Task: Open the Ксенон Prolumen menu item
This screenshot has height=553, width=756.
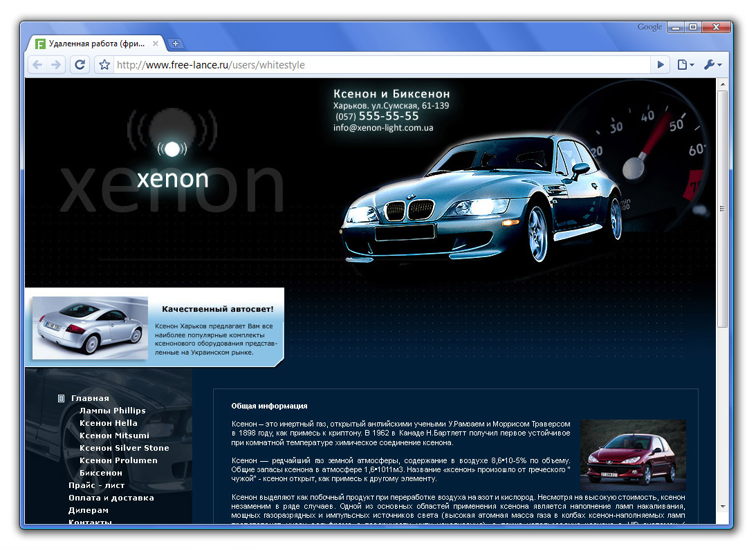Action: (118, 460)
